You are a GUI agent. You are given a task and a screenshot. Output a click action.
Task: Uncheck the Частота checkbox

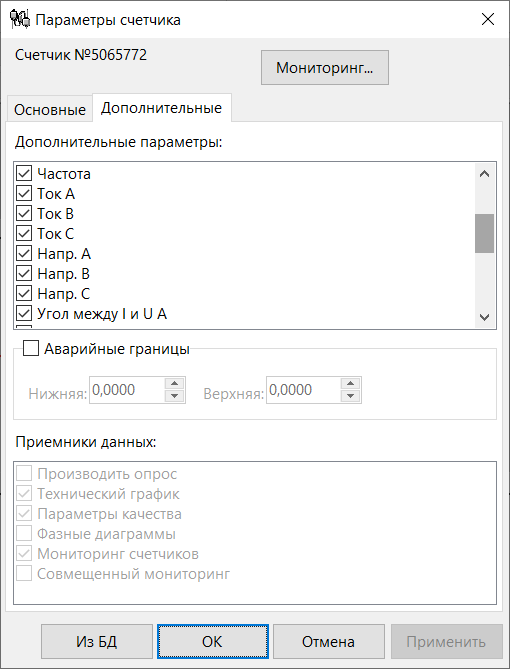pyautogui.click(x=24, y=174)
